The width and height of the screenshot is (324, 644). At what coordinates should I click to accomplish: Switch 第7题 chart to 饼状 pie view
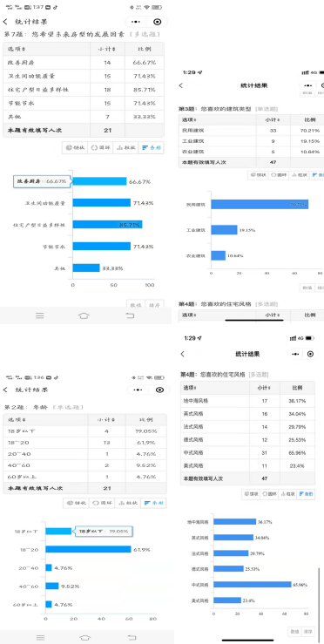coord(75,148)
